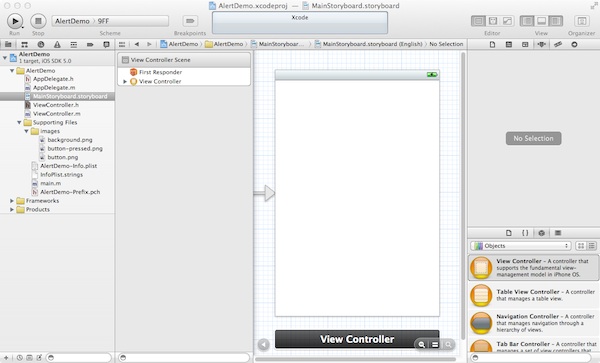Expand the Frameworks folder
Viewport: 600px width, 363px height.
tap(12, 201)
